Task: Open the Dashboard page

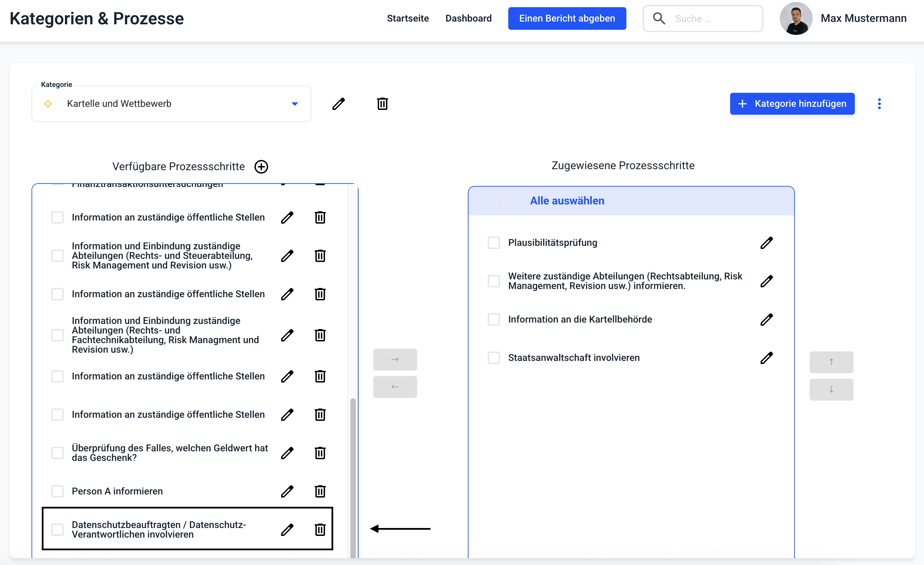Action: (x=468, y=18)
